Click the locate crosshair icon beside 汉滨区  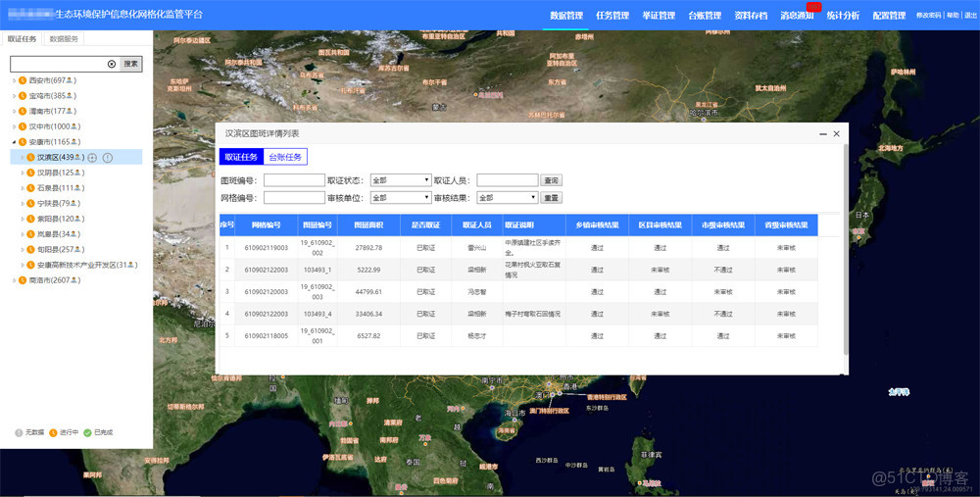[92, 158]
